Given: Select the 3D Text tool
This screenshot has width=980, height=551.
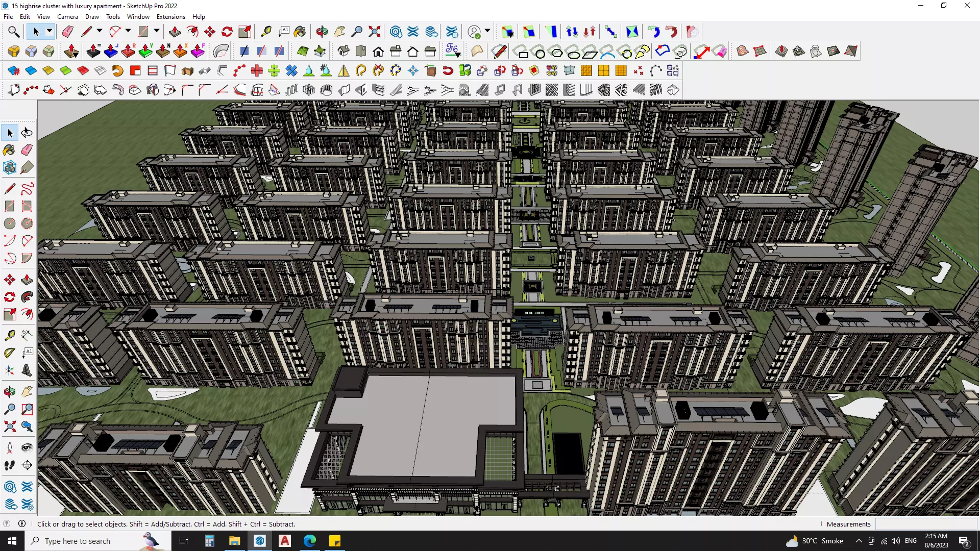Looking at the screenshot, I should [x=27, y=370].
